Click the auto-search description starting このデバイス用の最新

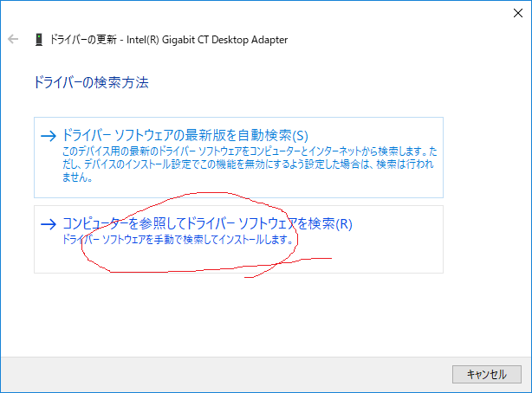pos(243,151)
